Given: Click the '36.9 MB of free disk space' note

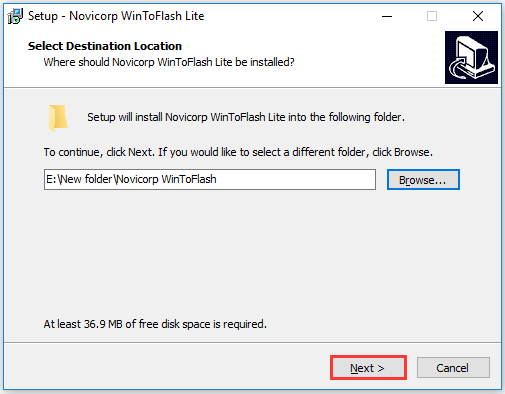Looking at the screenshot, I should (155, 324).
